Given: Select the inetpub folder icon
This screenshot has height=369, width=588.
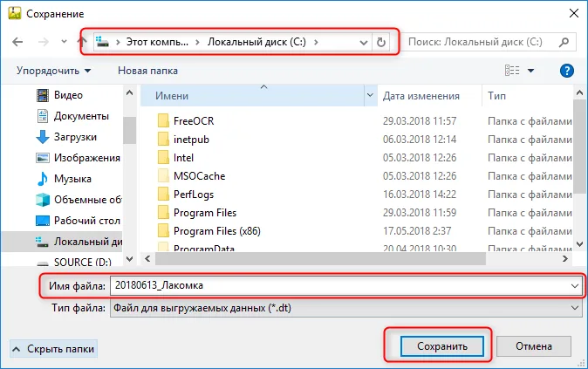Looking at the screenshot, I should [x=163, y=139].
